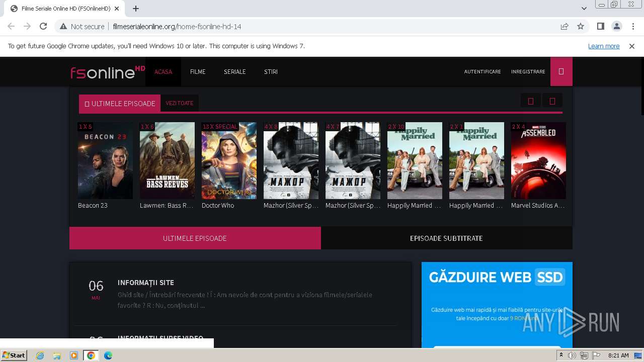This screenshot has height=362, width=644.
Task: Click previous carousel arrow
Action: (530, 101)
